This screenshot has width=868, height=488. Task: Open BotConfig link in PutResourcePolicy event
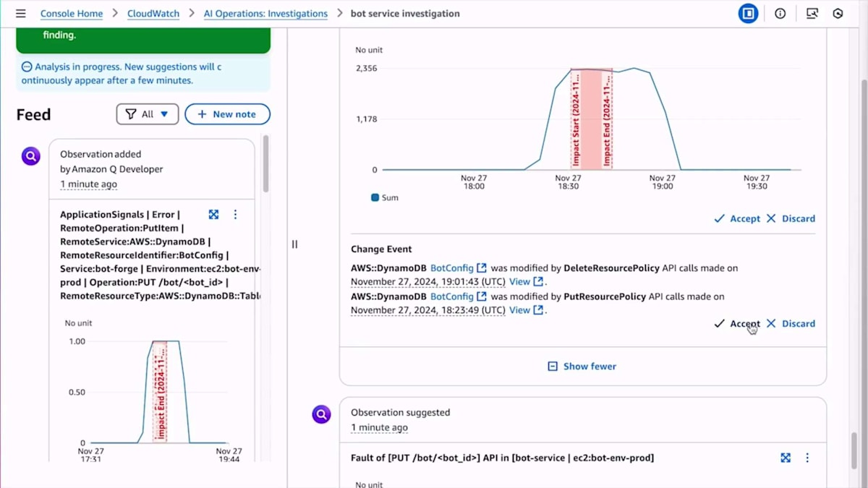452,296
